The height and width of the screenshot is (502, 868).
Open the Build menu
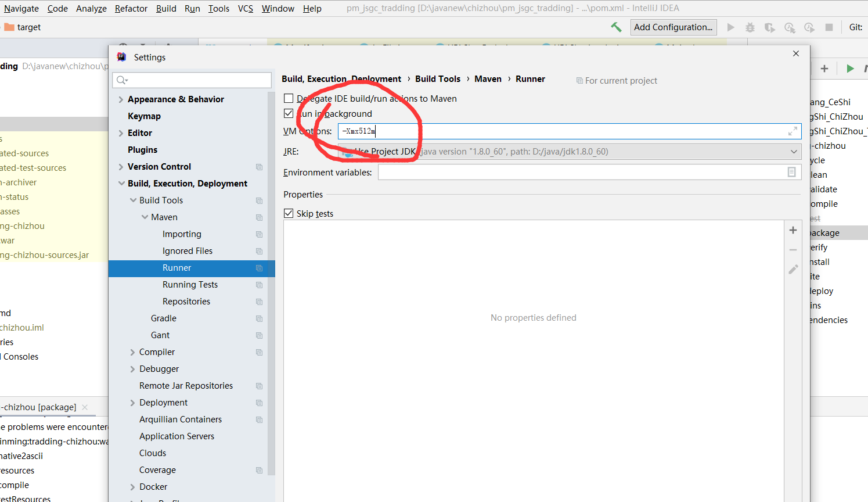(x=166, y=8)
